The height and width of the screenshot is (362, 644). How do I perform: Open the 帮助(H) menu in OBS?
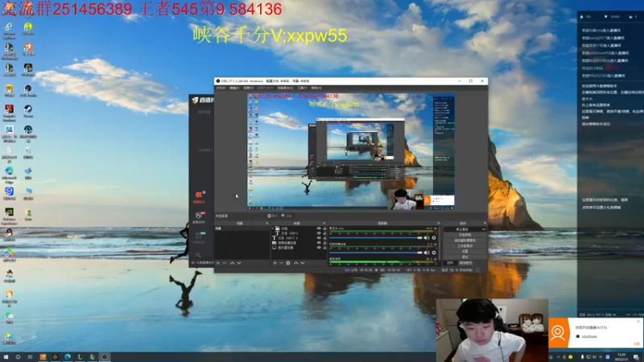pos(316,88)
